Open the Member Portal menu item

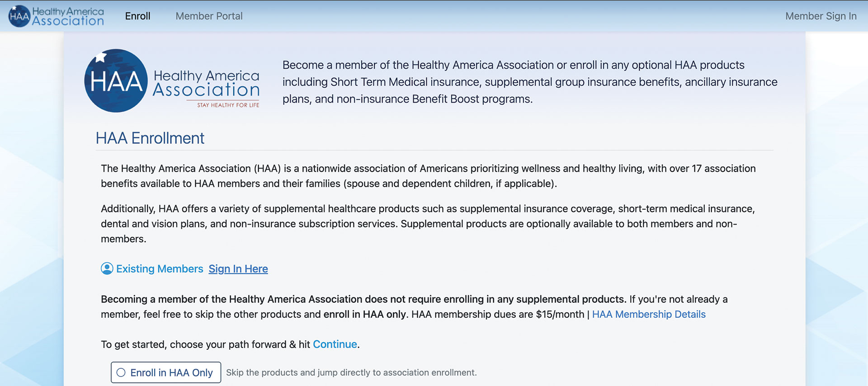point(209,16)
